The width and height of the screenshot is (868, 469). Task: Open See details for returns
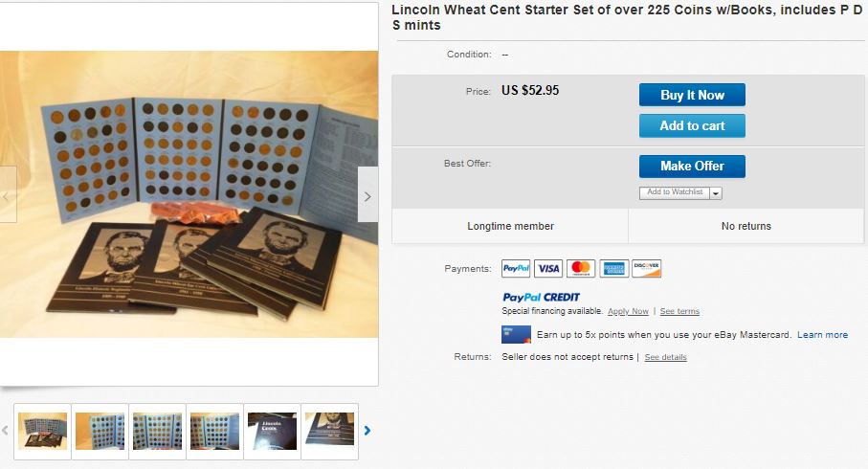pos(665,357)
